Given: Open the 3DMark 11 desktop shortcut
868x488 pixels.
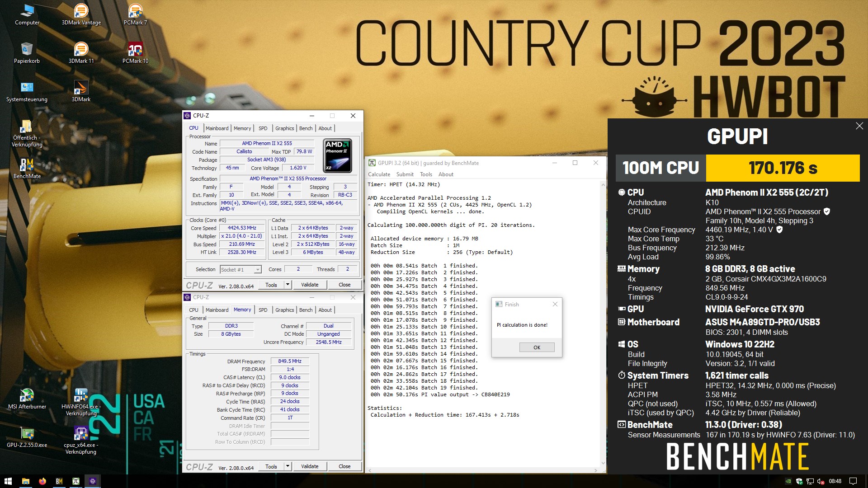Looking at the screenshot, I should (x=81, y=53).
